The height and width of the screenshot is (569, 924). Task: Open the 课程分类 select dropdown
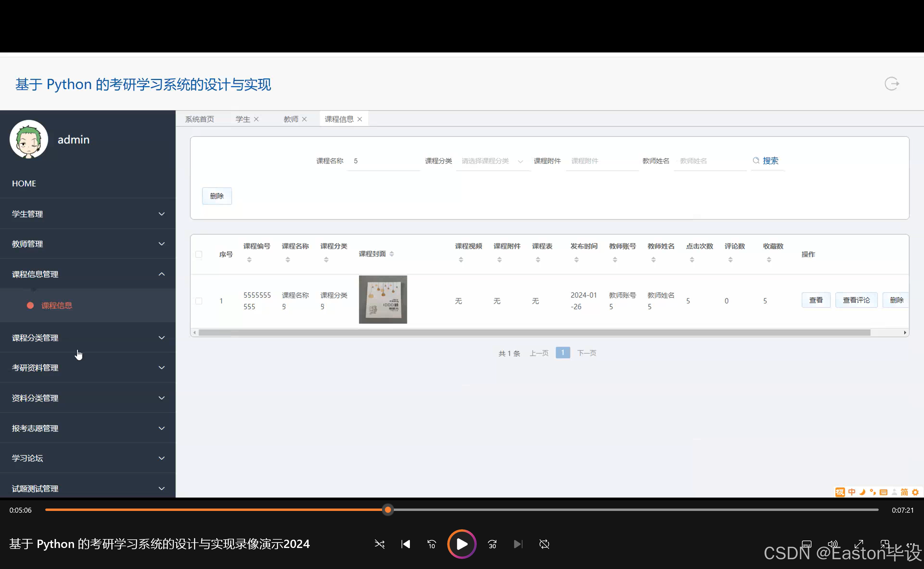point(493,161)
